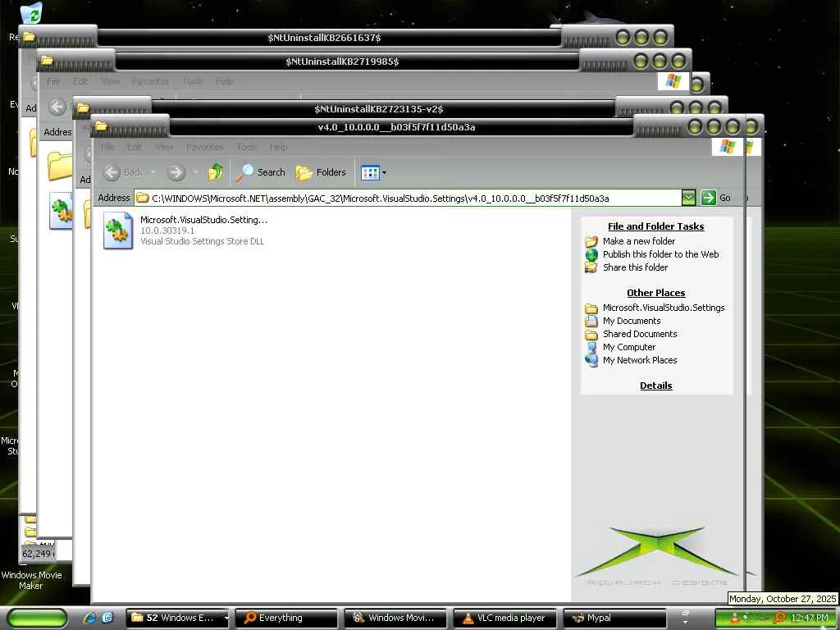Image resolution: width=840 pixels, height=630 pixels.
Task: Open Windows Movie Maker desktop shortcut
Action: [31, 580]
